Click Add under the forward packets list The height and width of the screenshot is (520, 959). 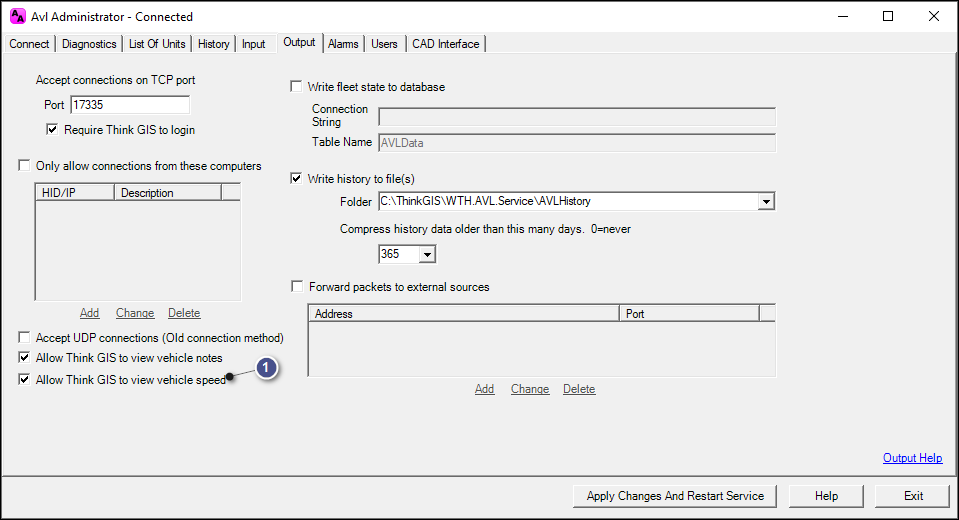tap(484, 388)
